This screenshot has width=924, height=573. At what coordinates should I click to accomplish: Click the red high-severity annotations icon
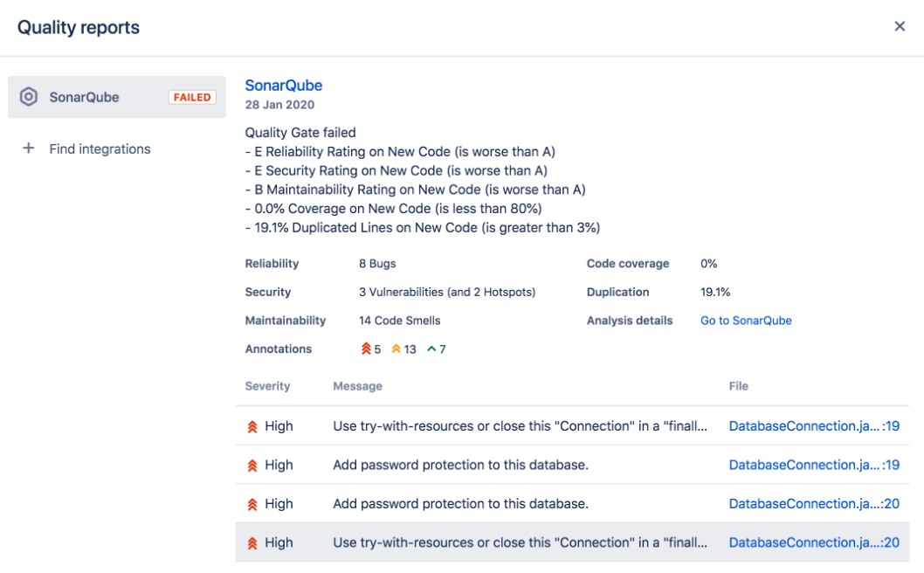point(367,349)
